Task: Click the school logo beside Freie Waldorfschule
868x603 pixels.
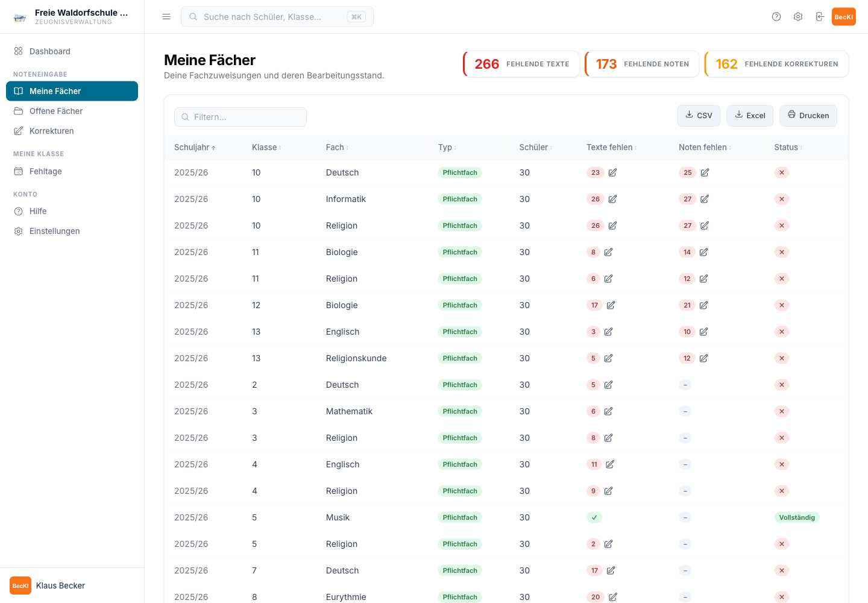Action: click(x=20, y=17)
